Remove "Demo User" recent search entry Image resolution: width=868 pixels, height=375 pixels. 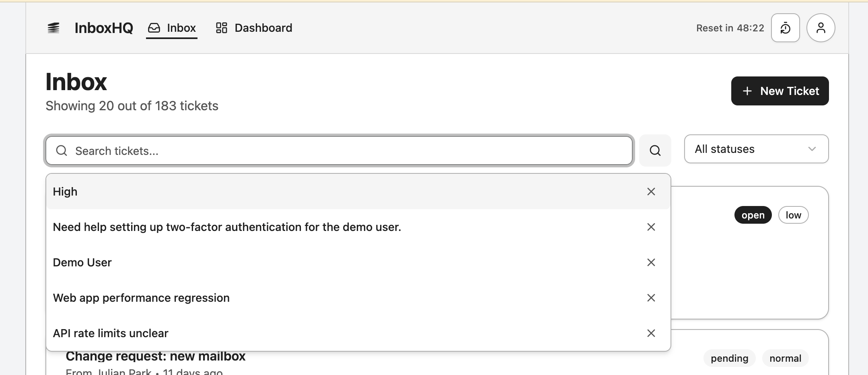[x=651, y=262]
